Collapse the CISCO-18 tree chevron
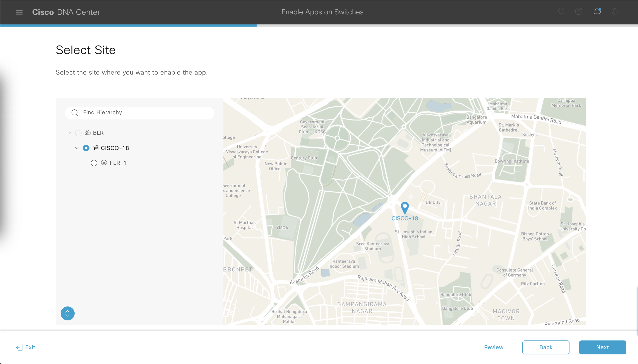This screenshot has width=638, height=364. tap(77, 148)
